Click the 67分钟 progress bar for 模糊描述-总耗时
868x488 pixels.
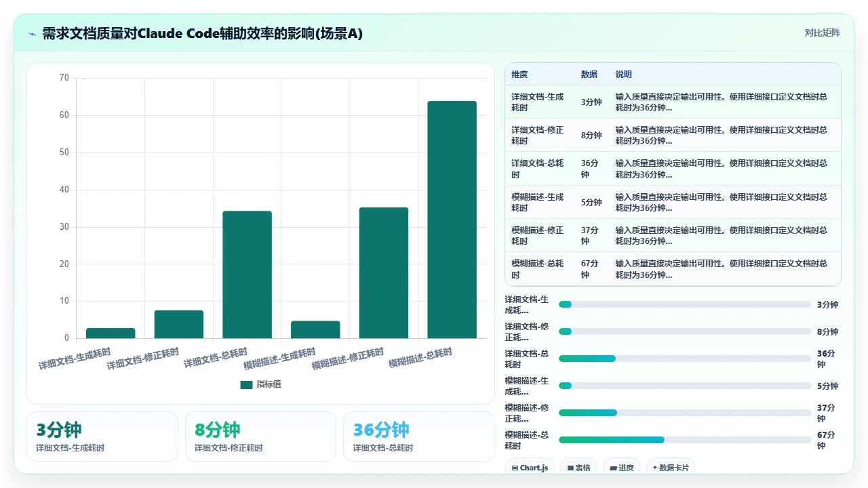click(685, 440)
